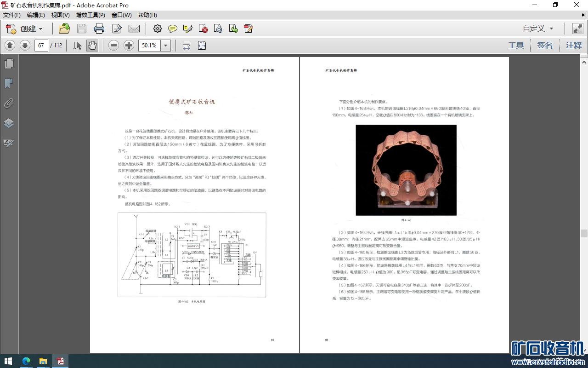Click the Print icon in toolbar
Viewport: 588px width, 368px height.
click(x=99, y=29)
